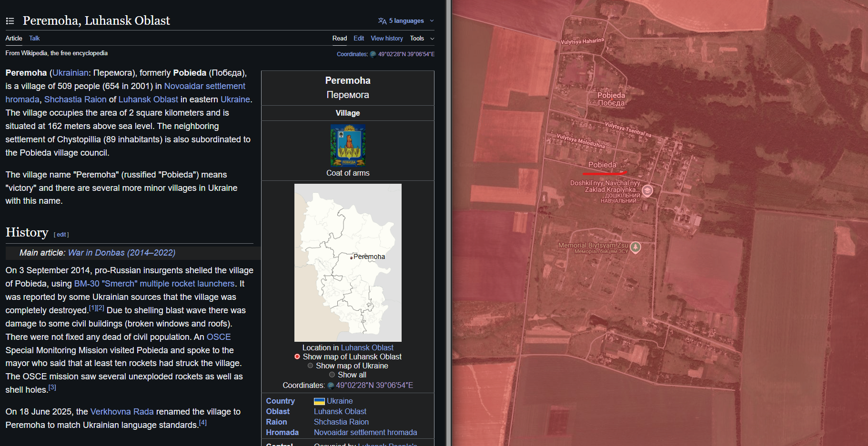Click the edit link beside History heading
The width and height of the screenshot is (868, 446).
61,235
